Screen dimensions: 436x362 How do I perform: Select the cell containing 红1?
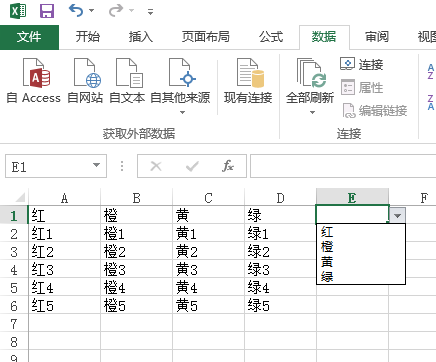(64, 234)
